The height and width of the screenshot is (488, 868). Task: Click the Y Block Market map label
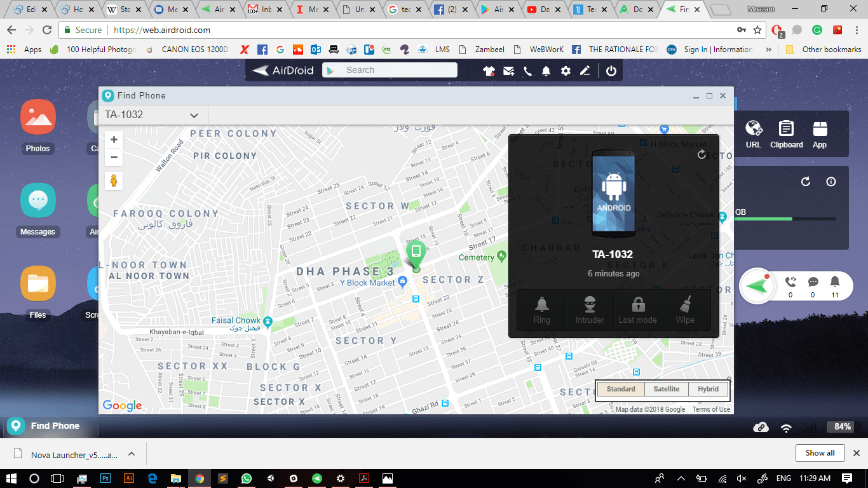pyautogui.click(x=367, y=282)
